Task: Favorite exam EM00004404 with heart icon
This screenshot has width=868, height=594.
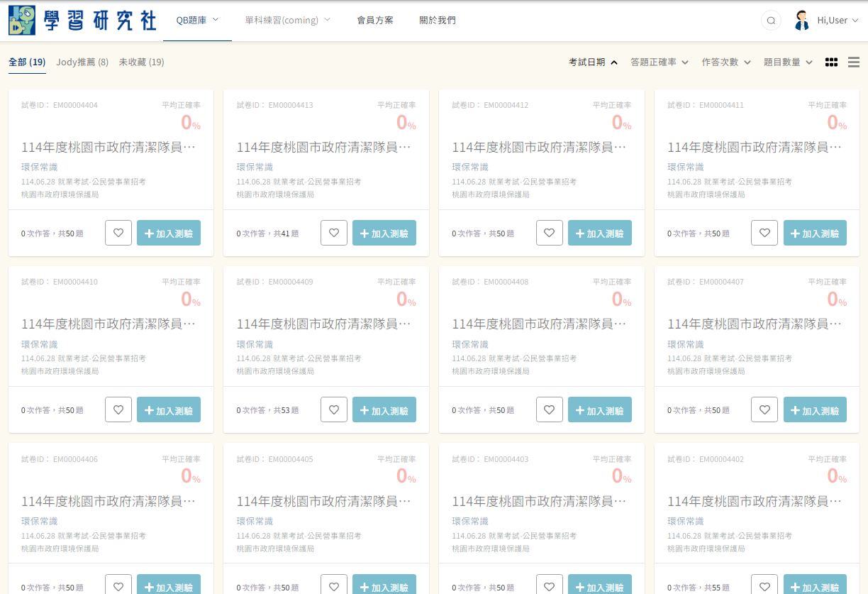Action: (118, 233)
